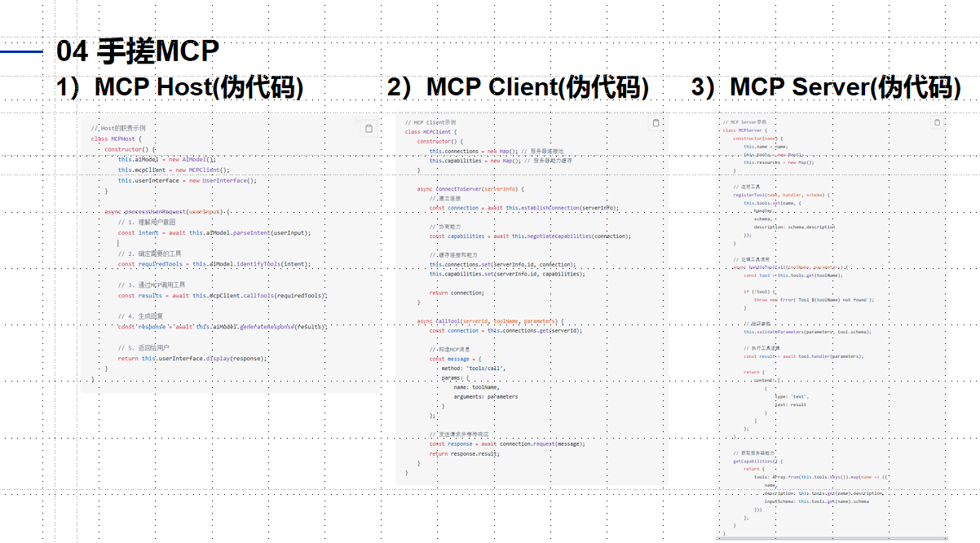Click the 'const intent = await this.aiModel.parseIntent' line
This screenshot has width=980, height=543.
coord(214,233)
